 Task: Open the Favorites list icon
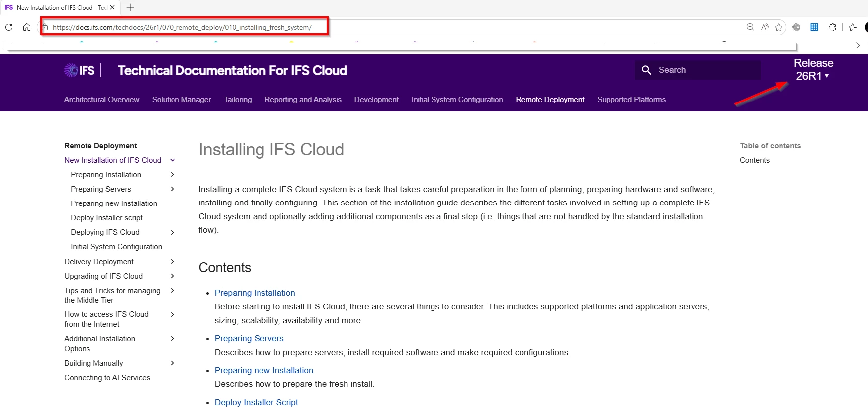coord(853,27)
